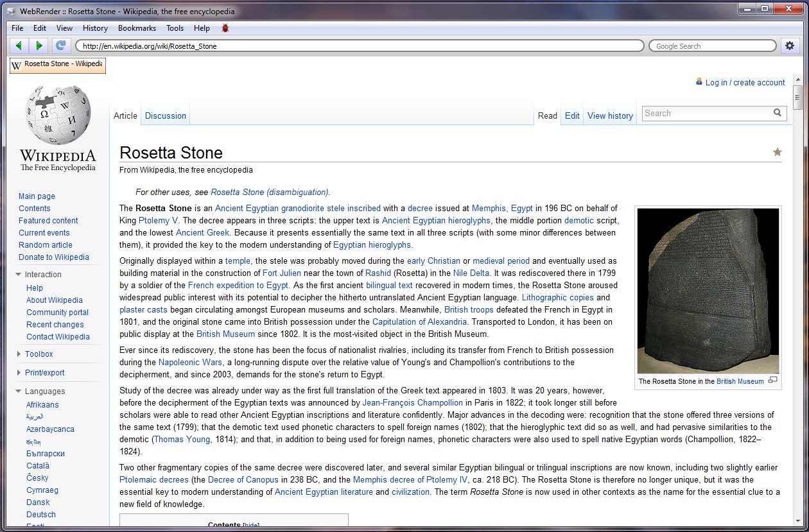809x532 pixels.
Task: Reload the page with the refresh icon
Action: 60,46
